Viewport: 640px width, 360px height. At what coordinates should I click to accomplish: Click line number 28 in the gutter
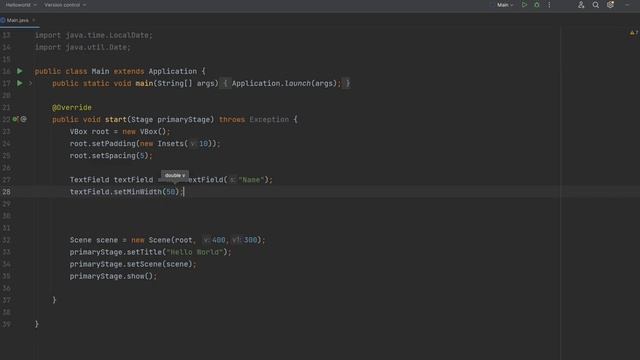click(x=6, y=191)
